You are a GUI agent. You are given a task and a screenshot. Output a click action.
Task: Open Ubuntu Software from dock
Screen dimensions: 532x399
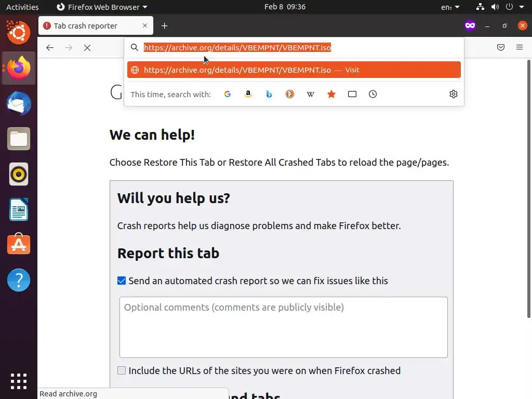point(19,244)
